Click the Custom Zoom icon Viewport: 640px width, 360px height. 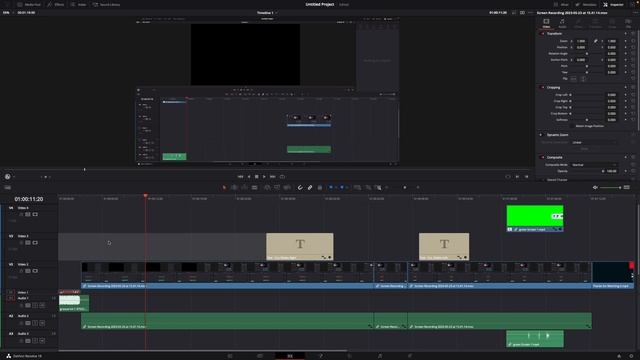[x=378, y=187]
